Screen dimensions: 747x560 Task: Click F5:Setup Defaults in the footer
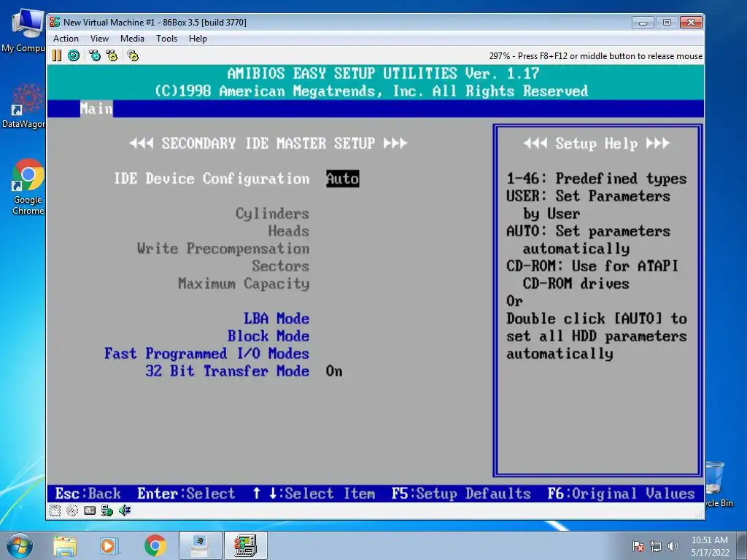[461, 494]
